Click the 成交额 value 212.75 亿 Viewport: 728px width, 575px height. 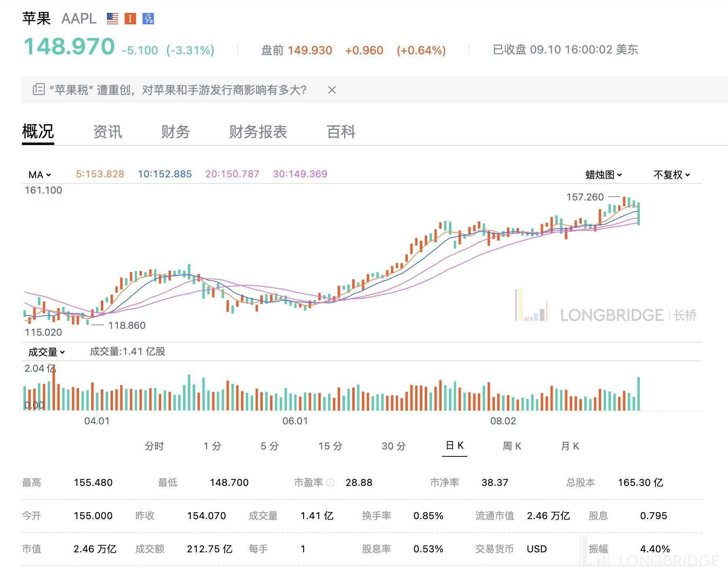pos(210,549)
